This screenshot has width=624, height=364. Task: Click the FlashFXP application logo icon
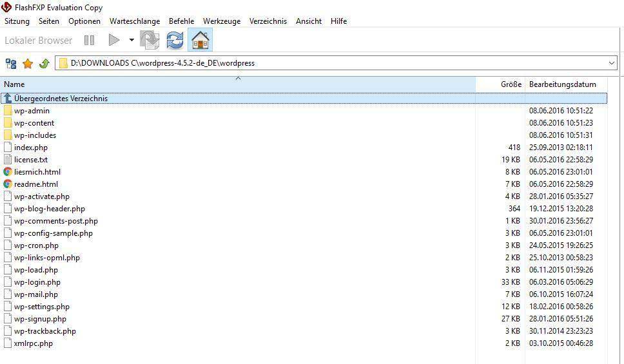click(x=6, y=7)
